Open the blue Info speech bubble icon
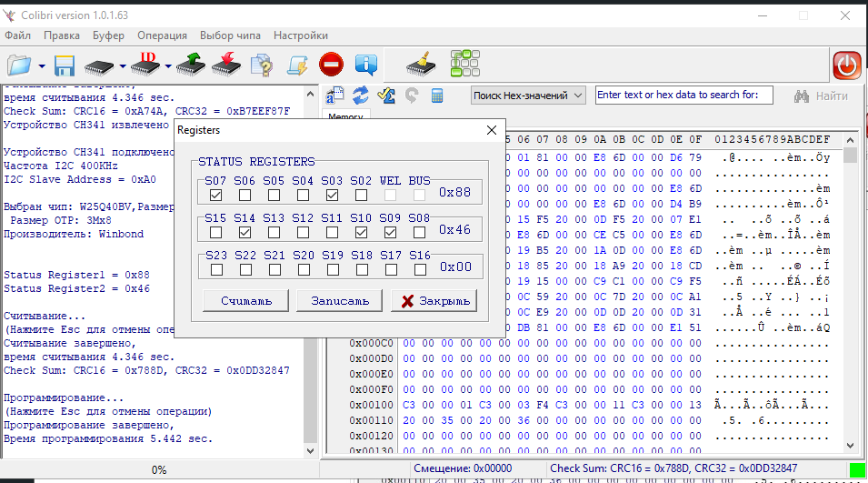The width and height of the screenshot is (868, 483). click(365, 65)
